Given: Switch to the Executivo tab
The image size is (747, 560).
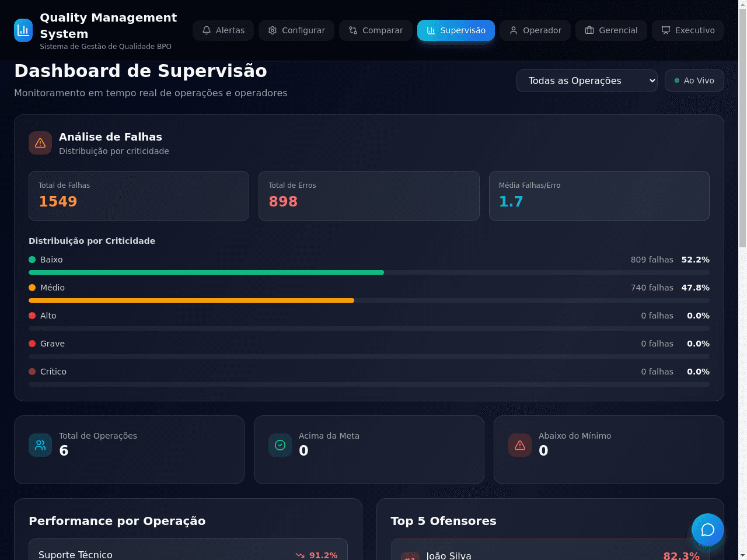Looking at the screenshot, I should pos(688,30).
